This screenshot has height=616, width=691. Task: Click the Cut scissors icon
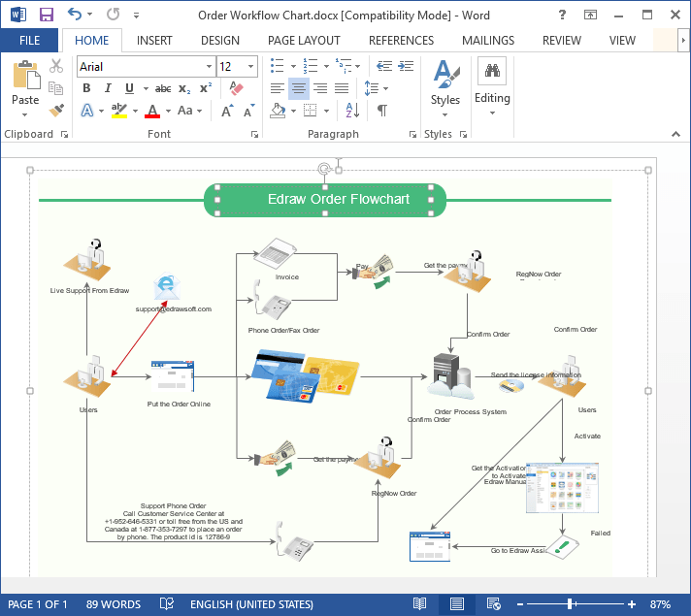56,66
